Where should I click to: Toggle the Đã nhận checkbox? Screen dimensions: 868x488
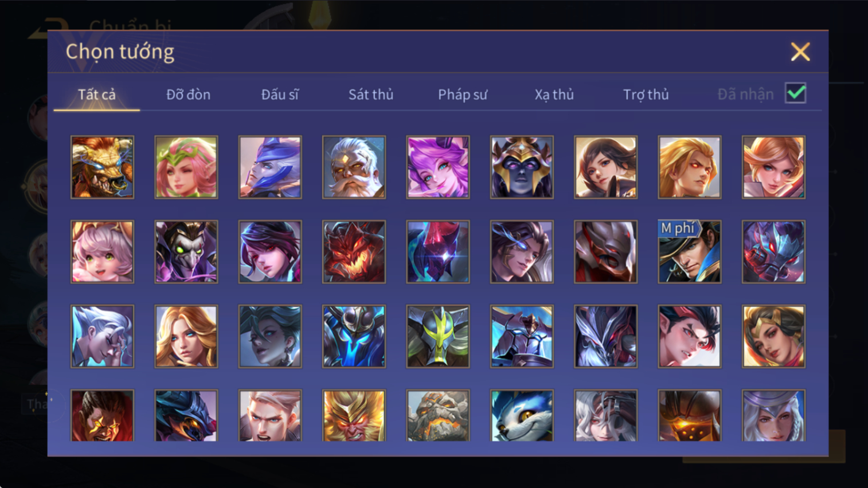tap(795, 93)
